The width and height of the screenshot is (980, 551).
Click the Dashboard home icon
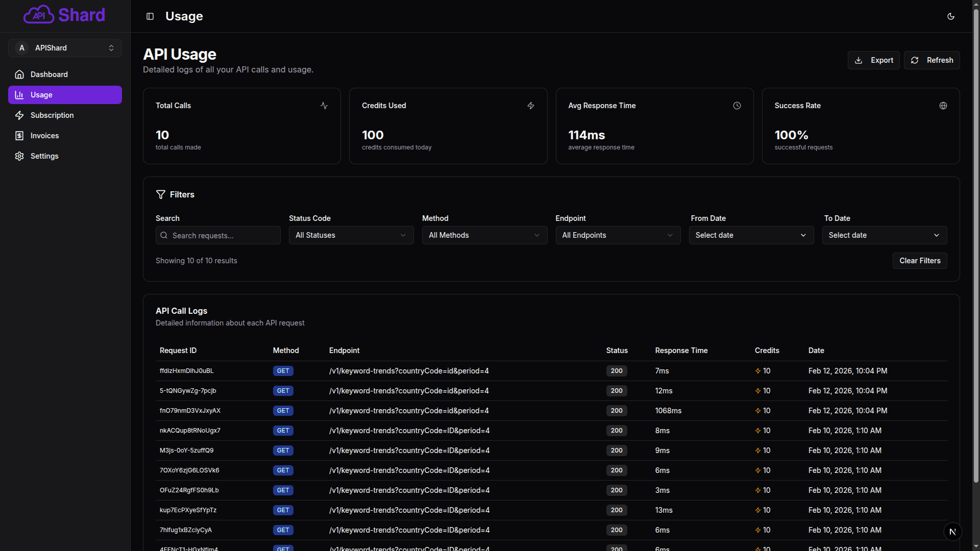click(x=19, y=74)
